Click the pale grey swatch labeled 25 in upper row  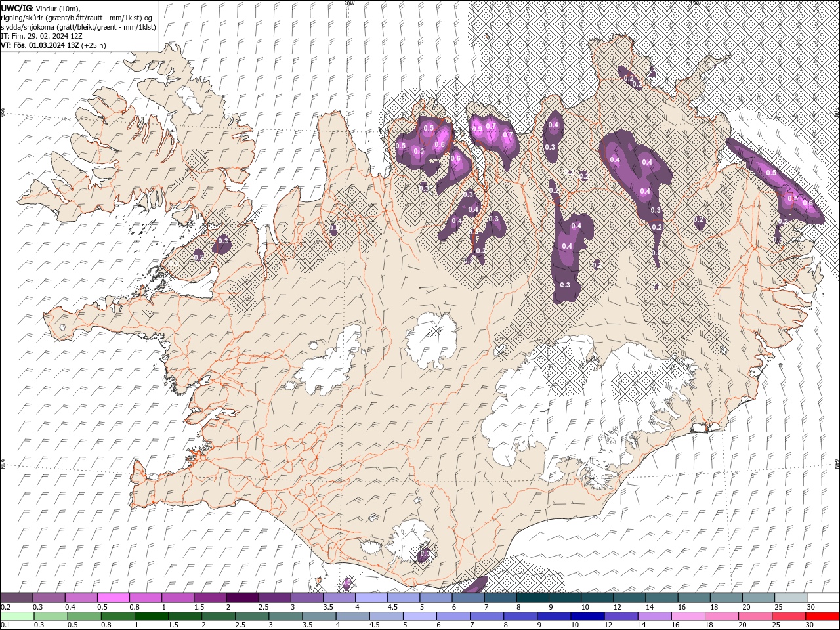(791, 598)
